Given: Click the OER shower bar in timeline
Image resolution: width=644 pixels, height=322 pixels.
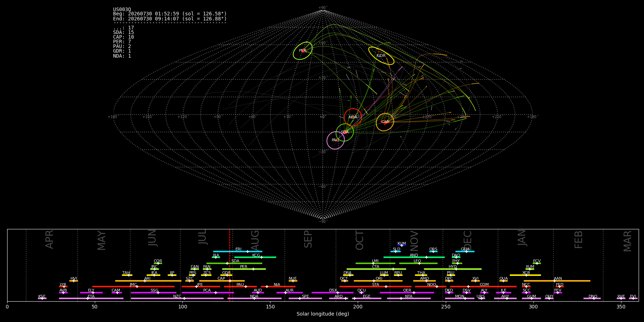Looking at the screenshot, I should point(407,293).
